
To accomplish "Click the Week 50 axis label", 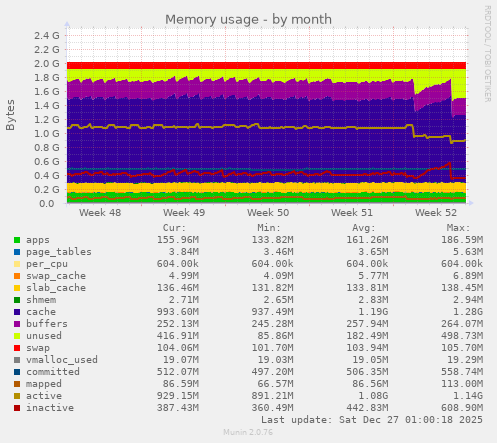I will tap(268, 213).
